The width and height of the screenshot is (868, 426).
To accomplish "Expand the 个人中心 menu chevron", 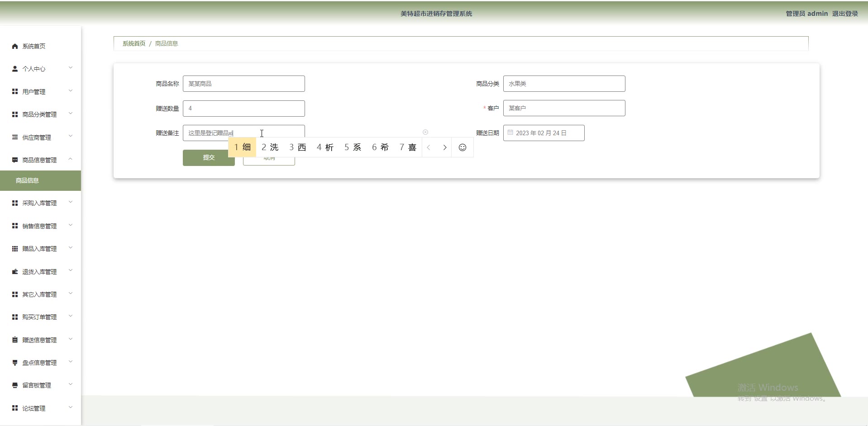I will (x=71, y=68).
